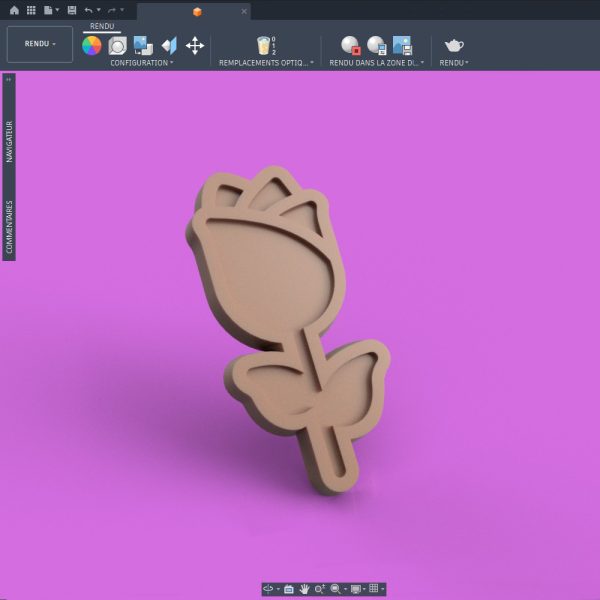The image size is (600, 600).
Task: Select the Pan hand tool
Action: click(x=304, y=589)
